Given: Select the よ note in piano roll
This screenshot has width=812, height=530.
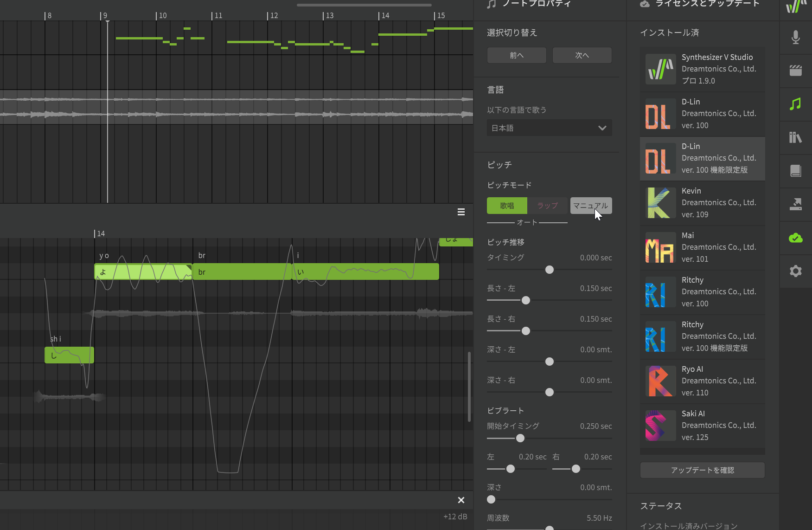Looking at the screenshot, I should click(x=143, y=272).
